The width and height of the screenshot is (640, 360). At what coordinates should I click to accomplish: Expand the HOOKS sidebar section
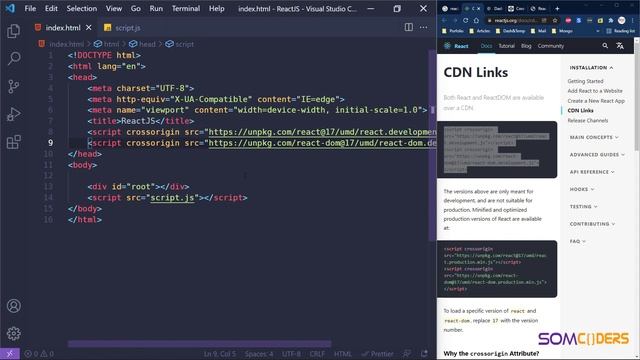click(582, 189)
